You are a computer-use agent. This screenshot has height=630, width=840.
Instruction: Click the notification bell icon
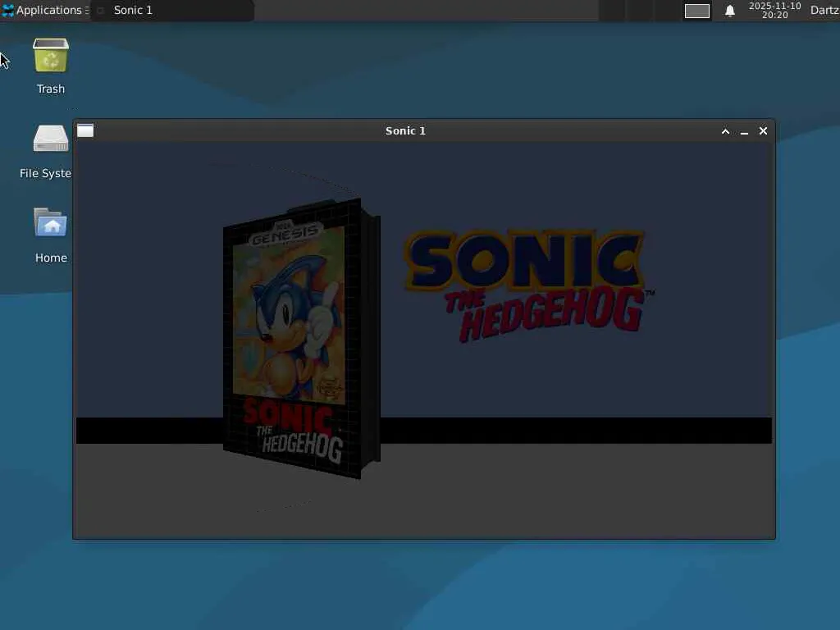coord(729,11)
